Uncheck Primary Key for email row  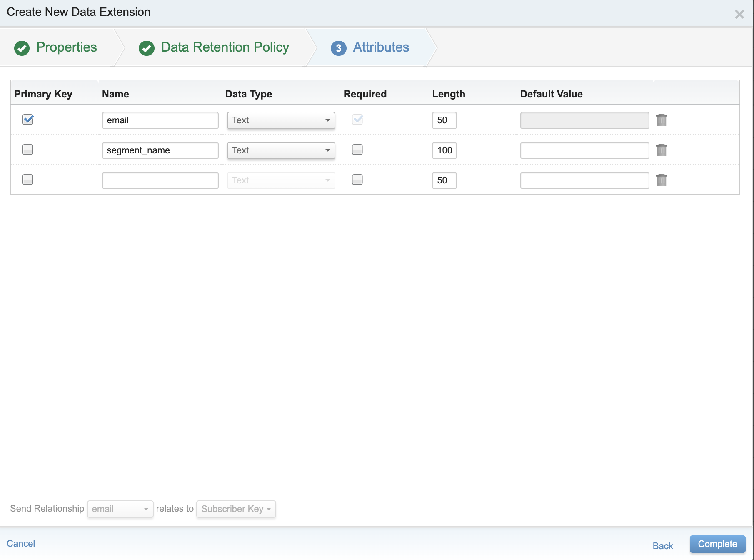click(28, 120)
